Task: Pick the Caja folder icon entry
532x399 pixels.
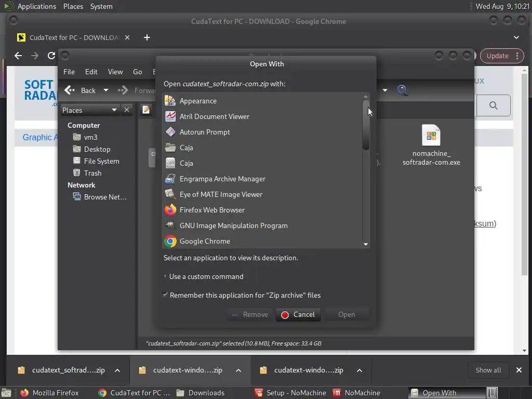Action: pos(170,148)
